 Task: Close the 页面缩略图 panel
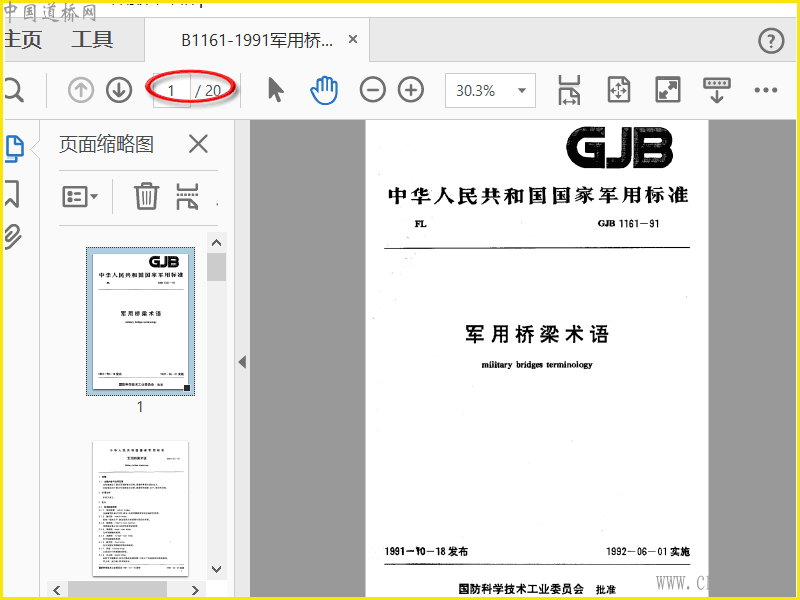(198, 144)
